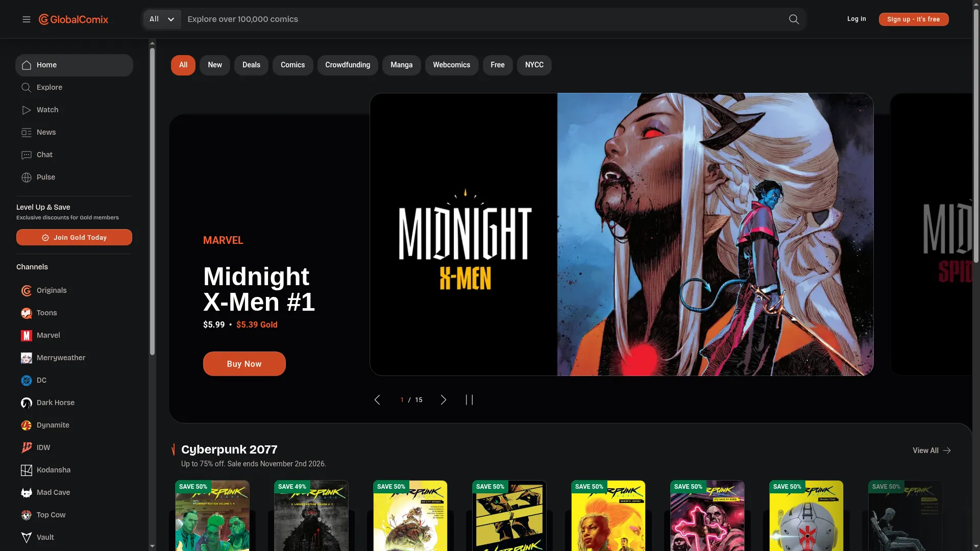
Task: Click the sidebar vertical scrollbar
Action: pyautogui.click(x=152, y=202)
